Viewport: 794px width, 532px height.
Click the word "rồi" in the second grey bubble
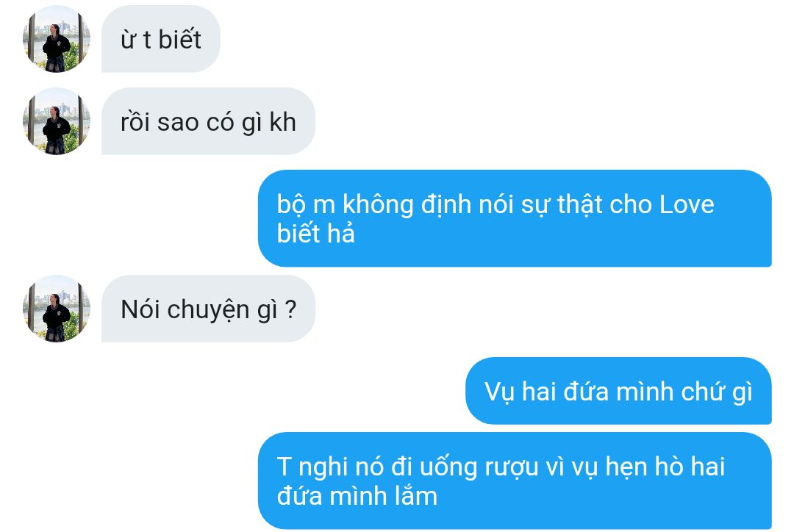(x=135, y=122)
